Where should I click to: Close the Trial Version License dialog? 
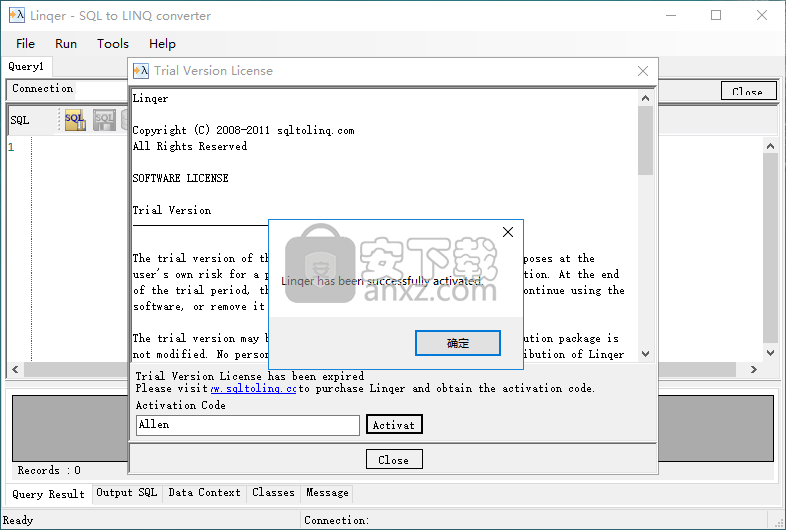(x=643, y=71)
